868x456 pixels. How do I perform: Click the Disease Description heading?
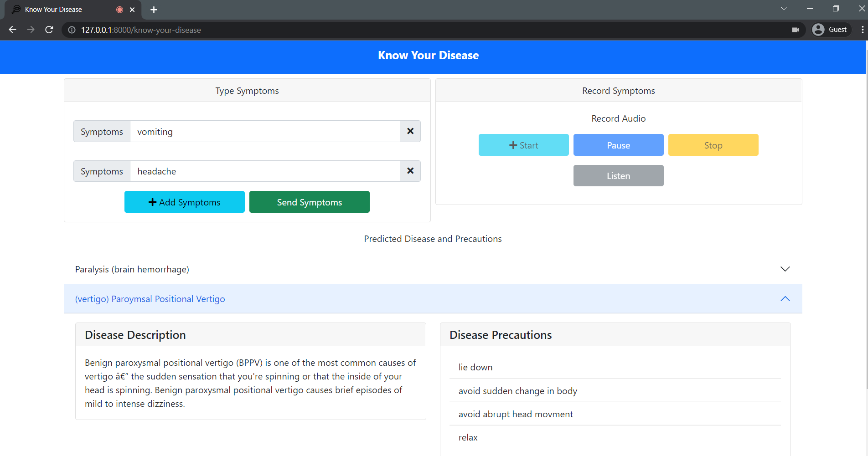coord(135,335)
